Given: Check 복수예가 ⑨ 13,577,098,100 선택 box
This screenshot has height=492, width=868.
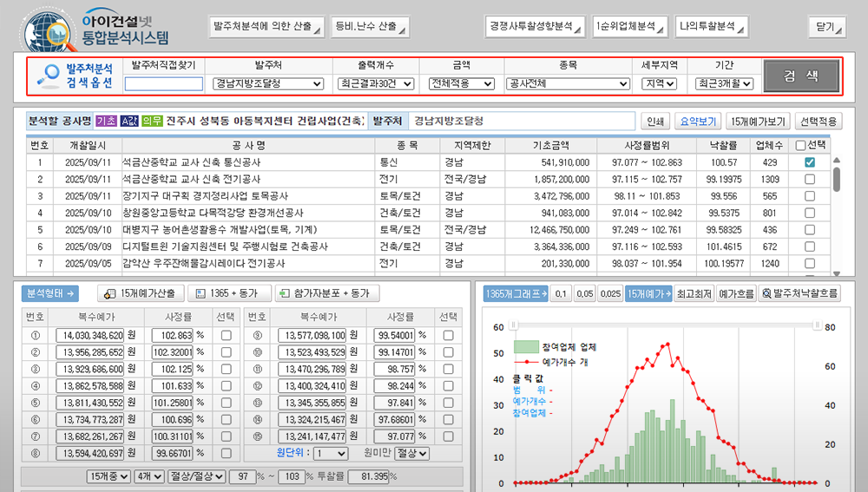Looking at the screenshot, I should point(448,336).
